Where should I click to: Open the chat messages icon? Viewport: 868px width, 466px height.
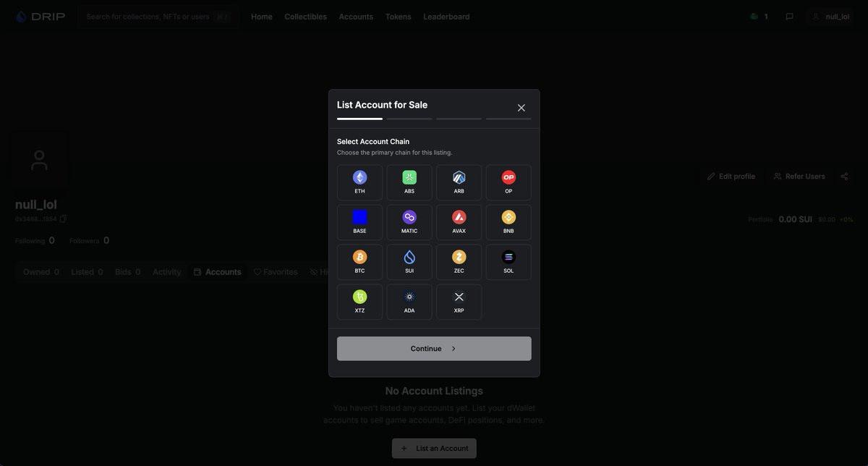click(x=789, y=16)
